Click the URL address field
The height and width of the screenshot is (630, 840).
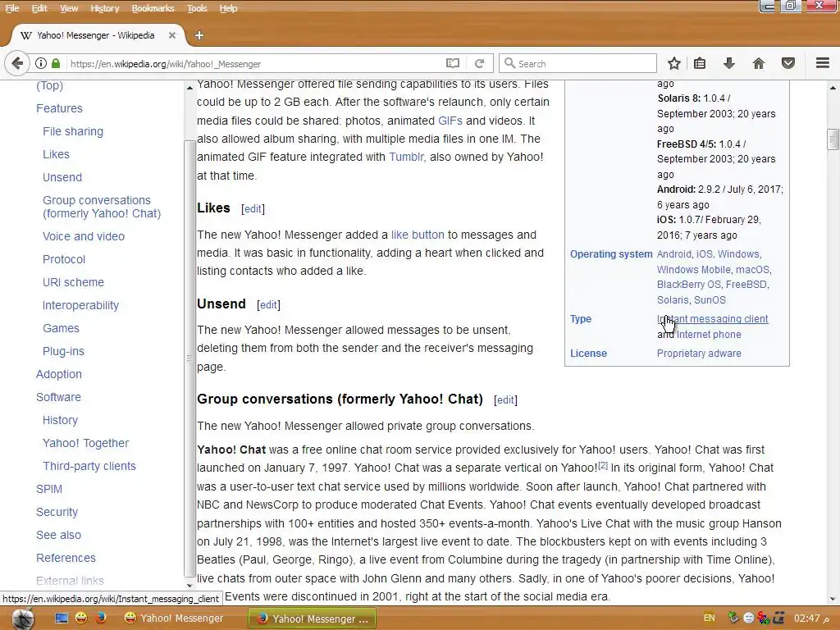pos(254,64)
